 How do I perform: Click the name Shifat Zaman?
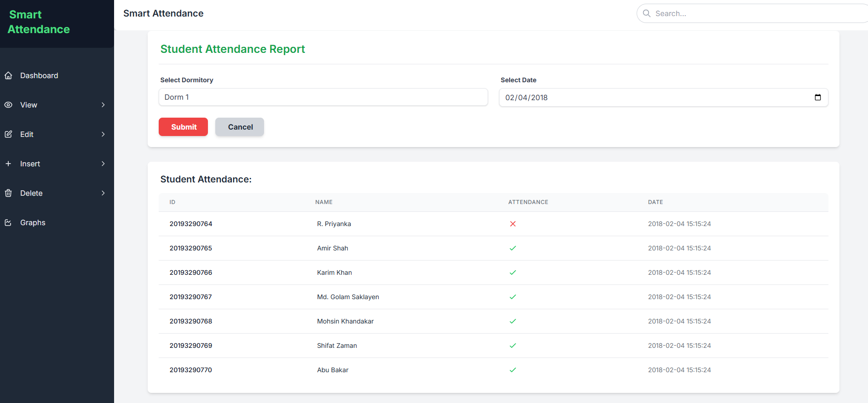click(x=337, y=346)
